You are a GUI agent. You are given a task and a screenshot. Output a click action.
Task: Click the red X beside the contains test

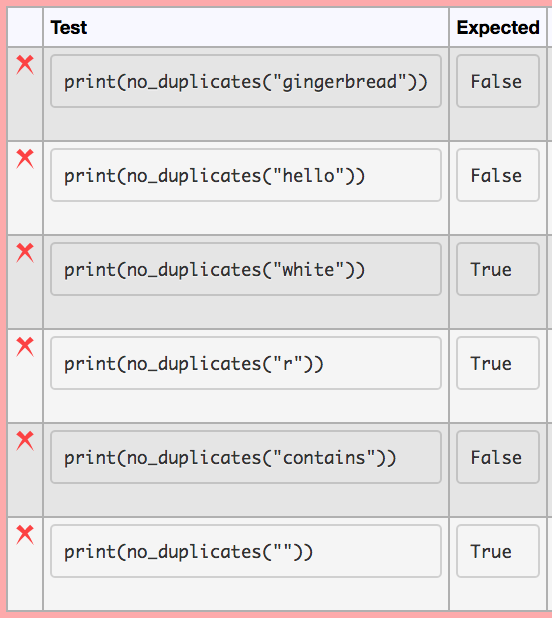click(25, 441)
